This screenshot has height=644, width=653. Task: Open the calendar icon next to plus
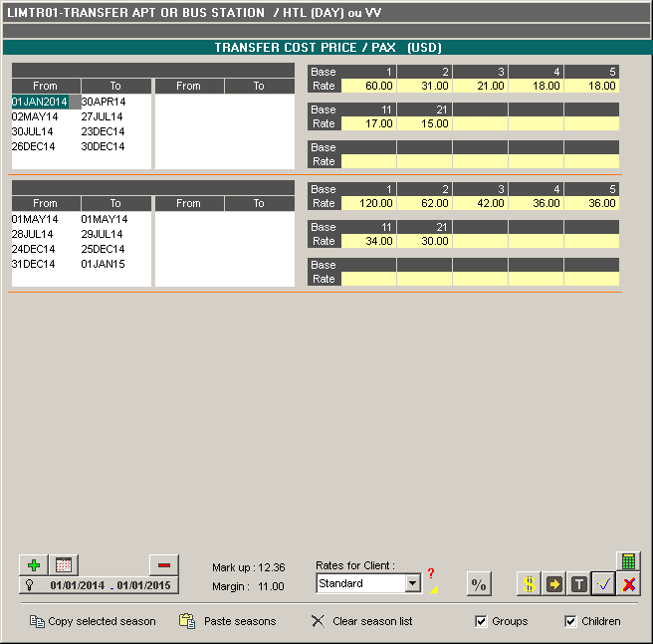coord(64,564)
